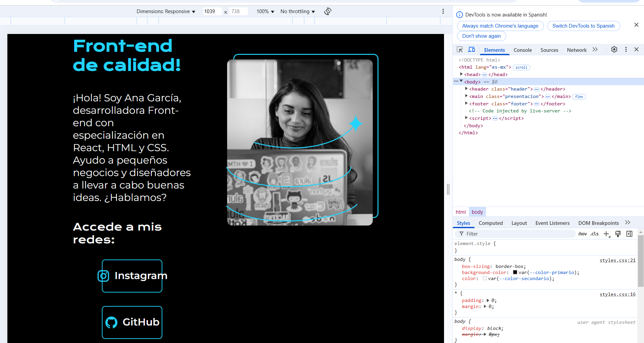644x343 pixels.
Task: Open DevTools customize three-dot menu
Action: click(626, 49)
